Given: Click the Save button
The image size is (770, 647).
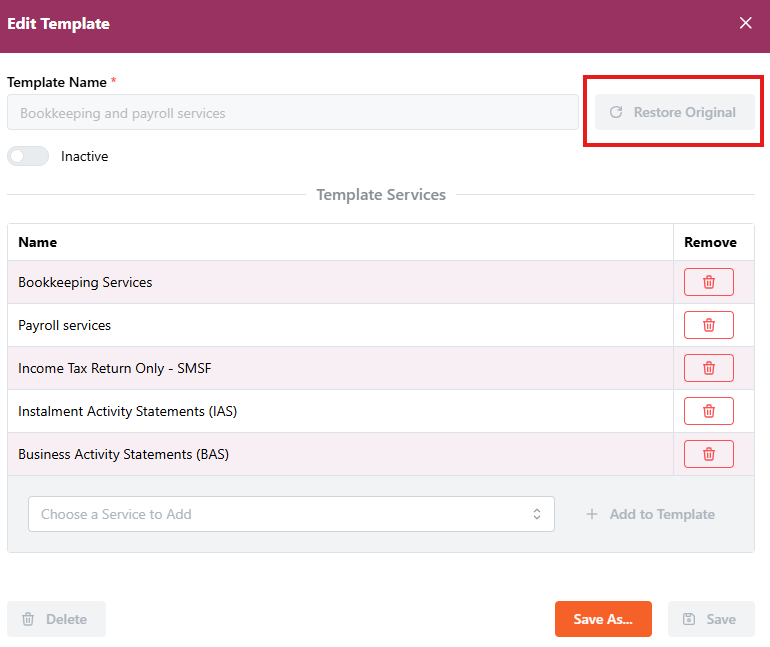Looking at the screenshot, I should [710, 619].
